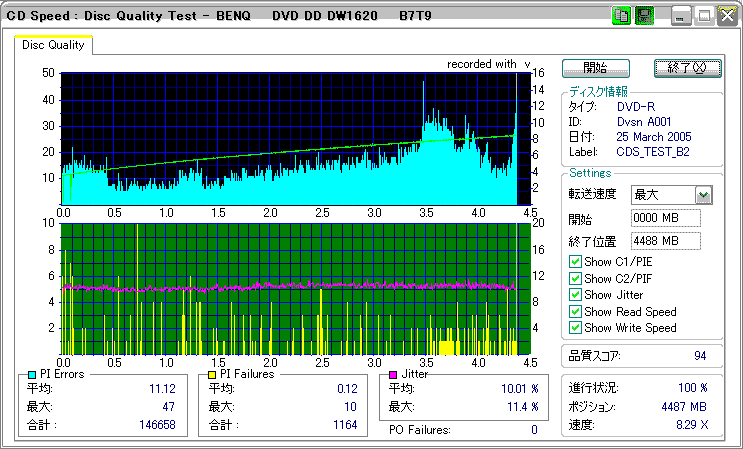Select the Disc Quality tab
This screenshot has width=743, height=449.
[53, 45]
